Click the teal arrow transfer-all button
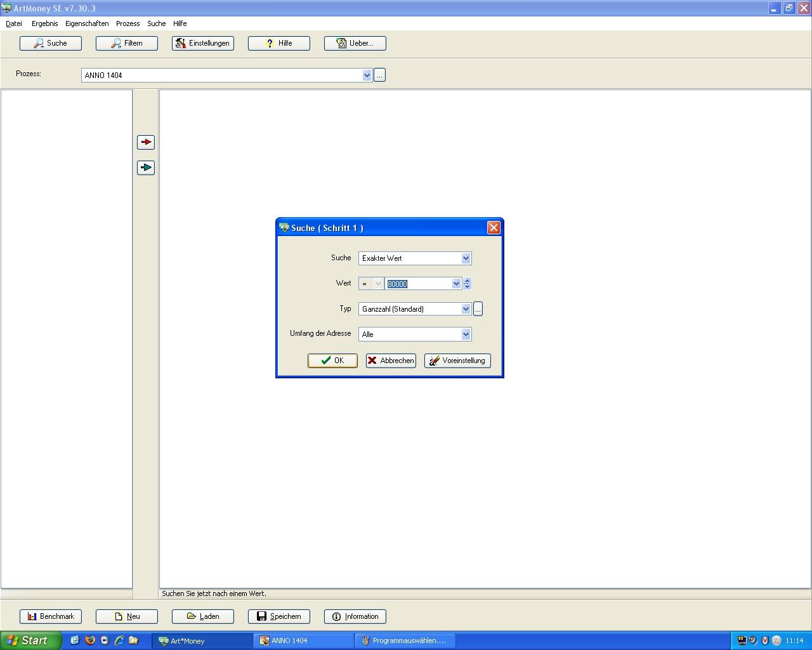The image size is (812, 650). (x=146, y=168)
